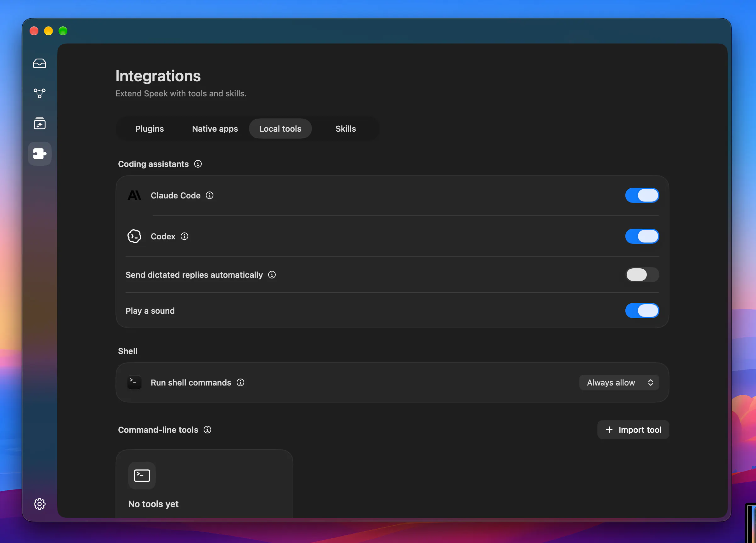Select the Local tools tab
The height and width of the screenshot is (543, 756).
pyautogui.click(x=280, y=129)
